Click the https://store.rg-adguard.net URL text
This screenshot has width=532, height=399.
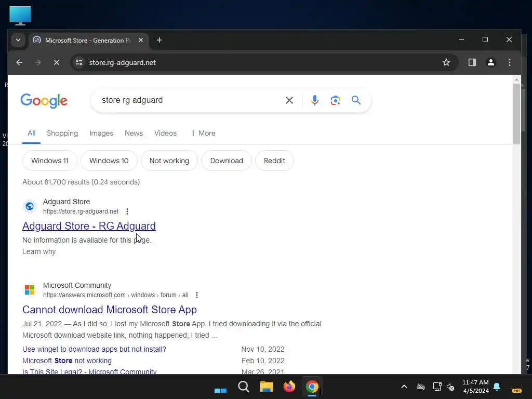point(81,211)
